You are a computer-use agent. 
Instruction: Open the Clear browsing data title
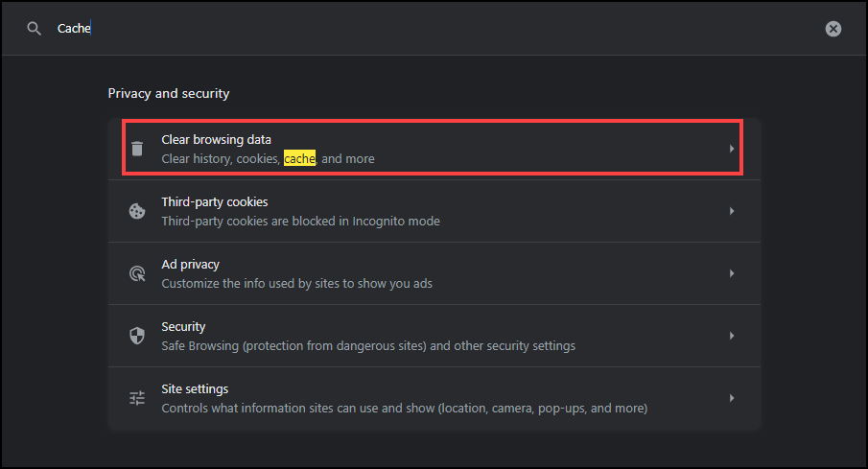click(216, 139)
